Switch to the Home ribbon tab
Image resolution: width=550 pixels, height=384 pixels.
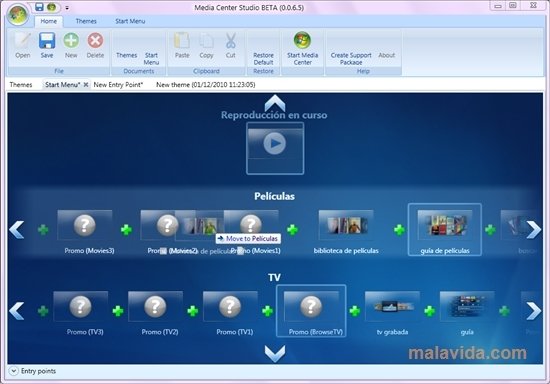[48, 21]
